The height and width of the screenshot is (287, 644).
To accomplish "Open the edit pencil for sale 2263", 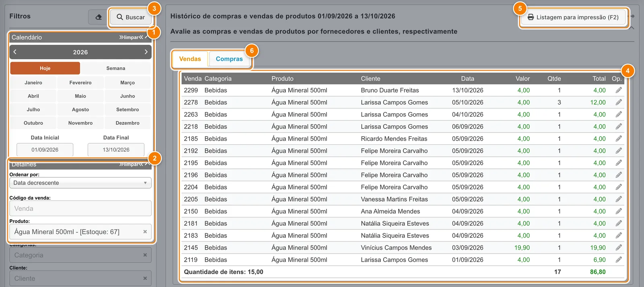I will 619,114.
